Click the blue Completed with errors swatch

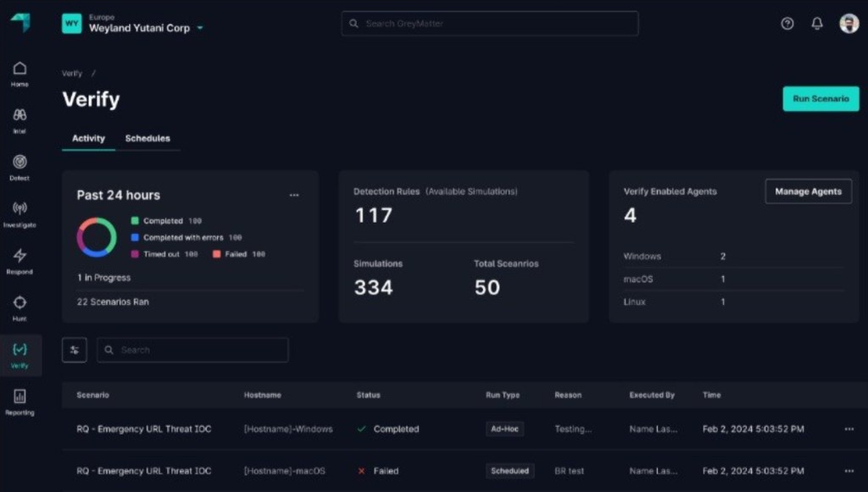tap(135, 237)
